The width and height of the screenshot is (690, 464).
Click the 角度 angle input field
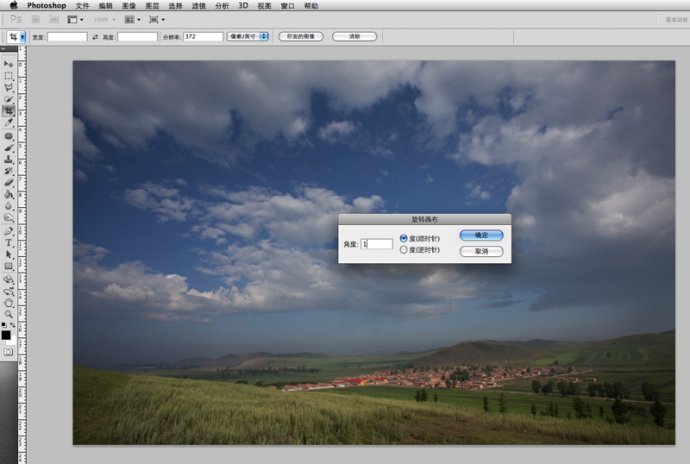click(377, 244)
